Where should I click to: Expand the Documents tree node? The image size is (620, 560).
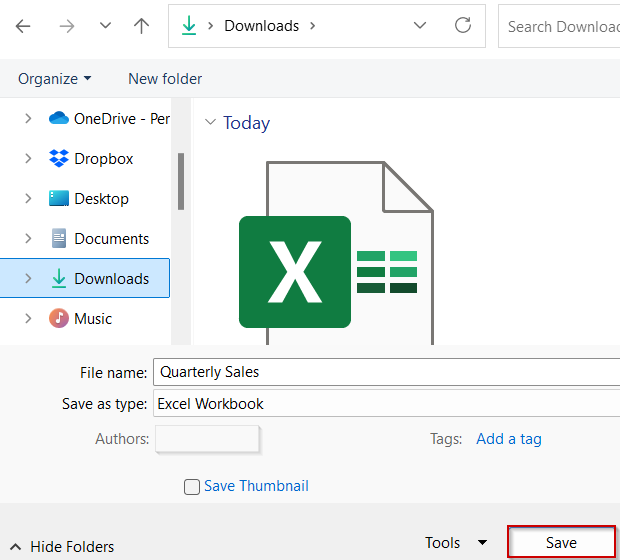(x=28, y=238)
